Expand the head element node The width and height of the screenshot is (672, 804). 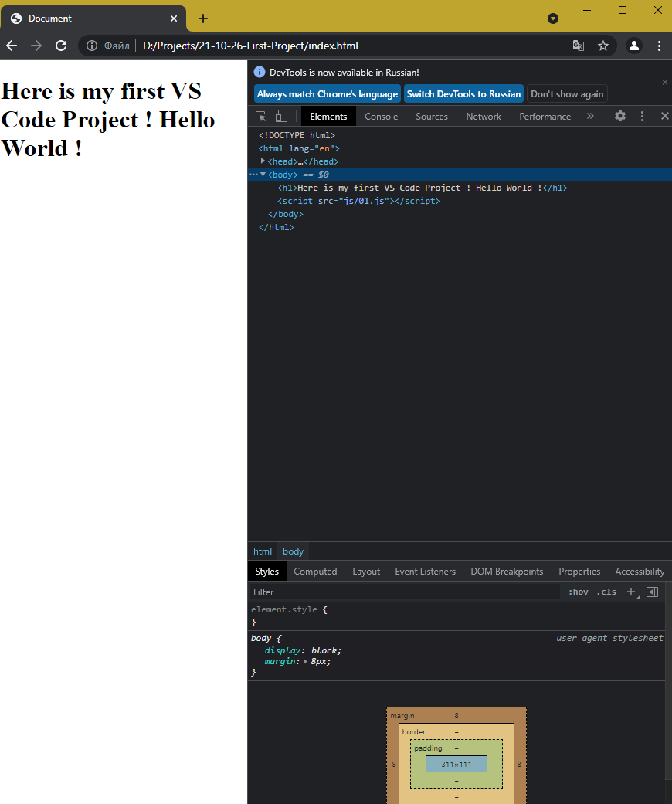[263, 161]
